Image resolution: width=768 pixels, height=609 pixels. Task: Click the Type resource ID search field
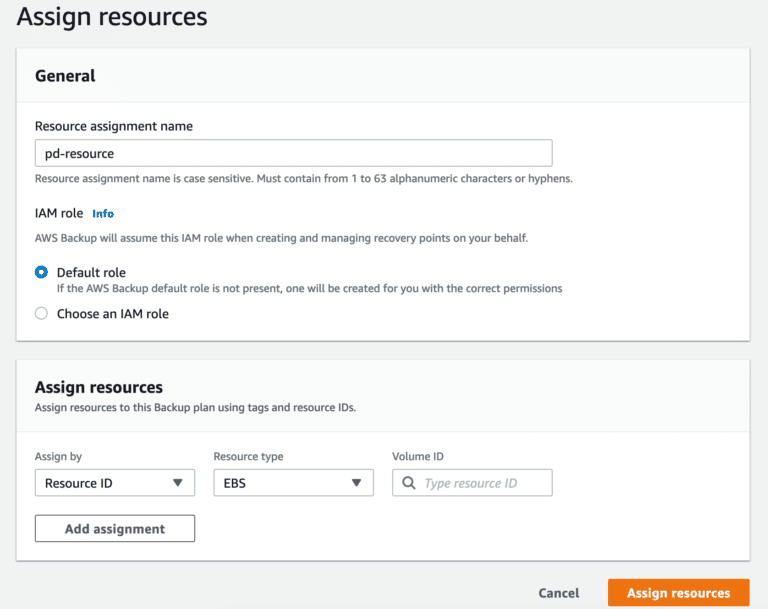point(472,483)
